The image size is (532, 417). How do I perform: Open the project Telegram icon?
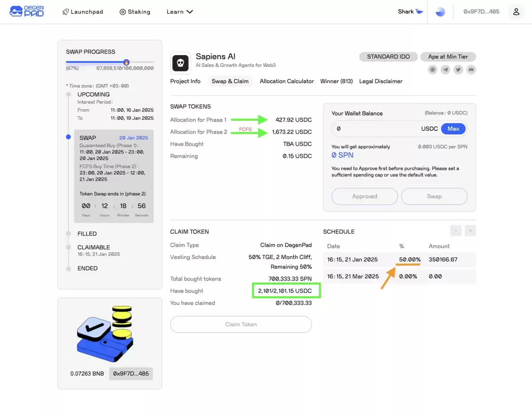pyautogui.click(x=445, y=70)
